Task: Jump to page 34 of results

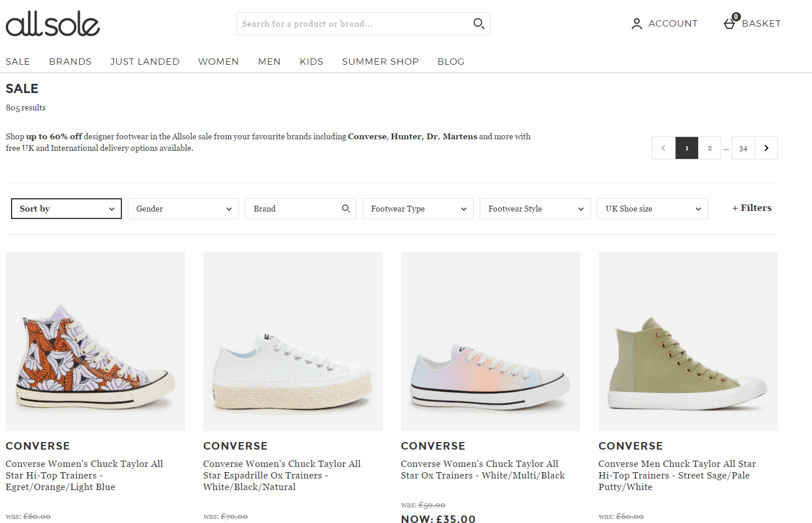Action: point(743,148)
